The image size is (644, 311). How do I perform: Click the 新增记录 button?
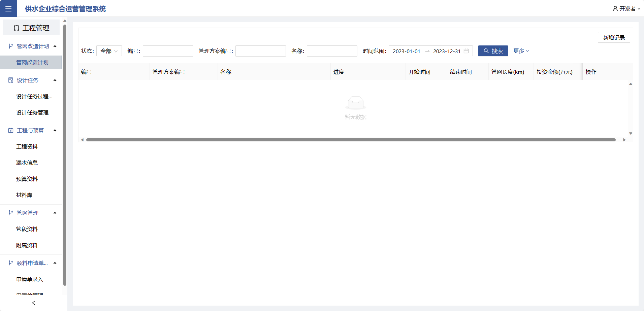[x=614, y=37]
